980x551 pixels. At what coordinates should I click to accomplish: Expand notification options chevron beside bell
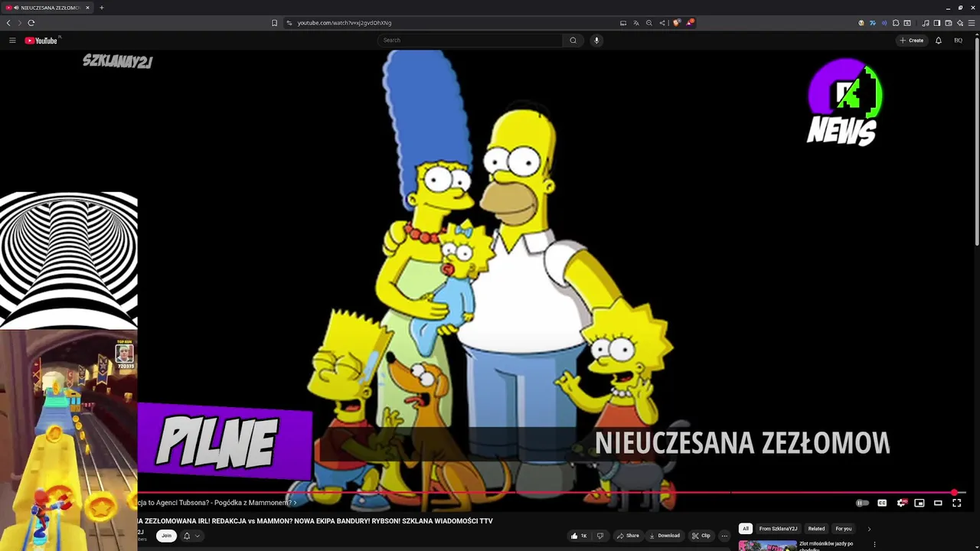197,536
